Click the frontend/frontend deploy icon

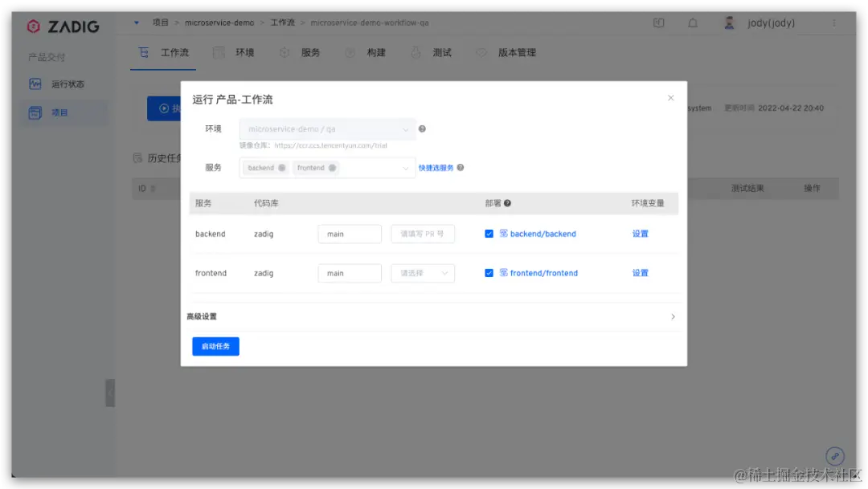[503, 273]
